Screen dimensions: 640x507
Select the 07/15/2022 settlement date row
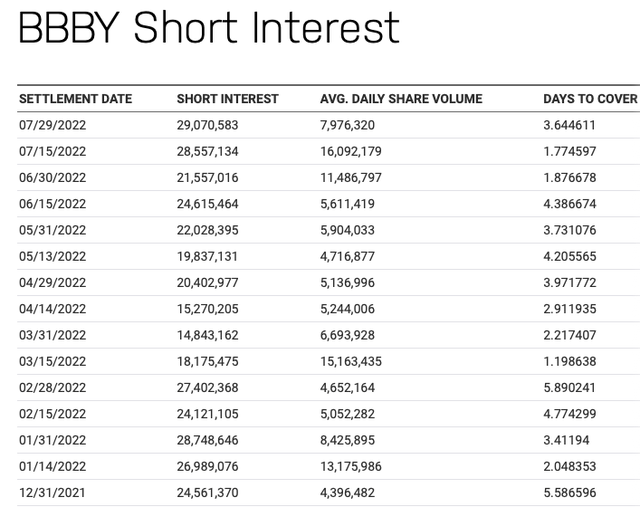pyautogui.click(x=53, y=151)
